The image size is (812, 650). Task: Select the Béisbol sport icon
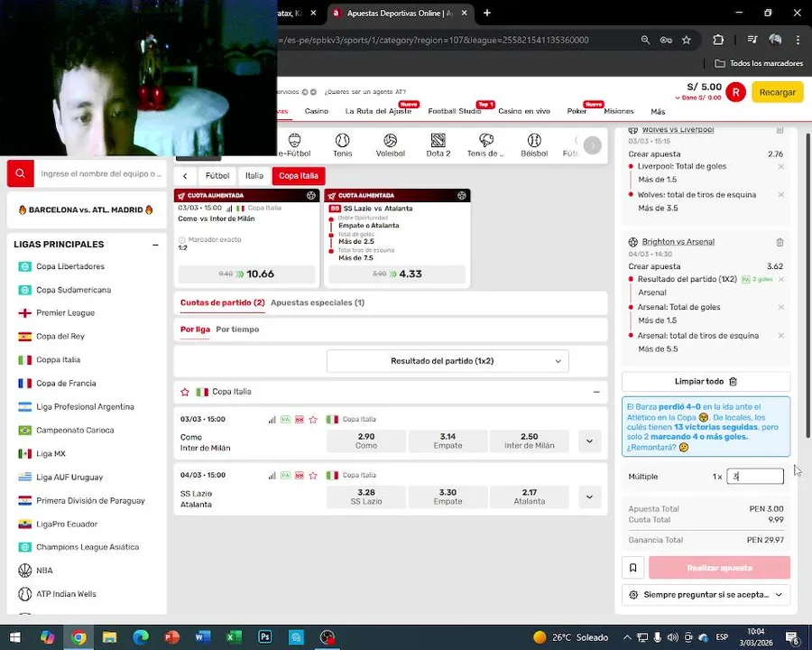(x=534, y=145)
